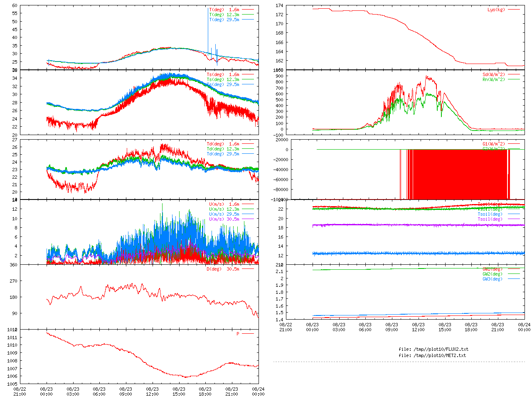Click the green "U(m/s) 12.3m" legend line
The height and width of the screenshot is (399, 532).
248,209
